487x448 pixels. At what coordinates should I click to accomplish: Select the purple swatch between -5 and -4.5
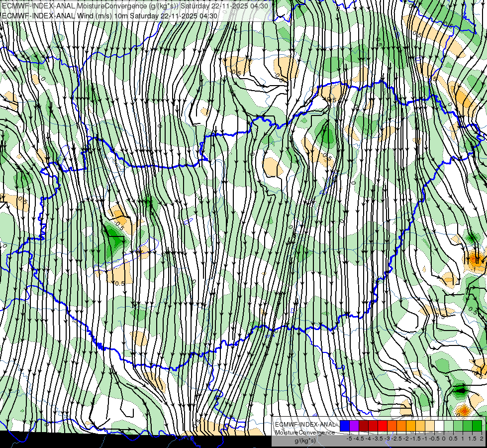[x=354, y=426]
